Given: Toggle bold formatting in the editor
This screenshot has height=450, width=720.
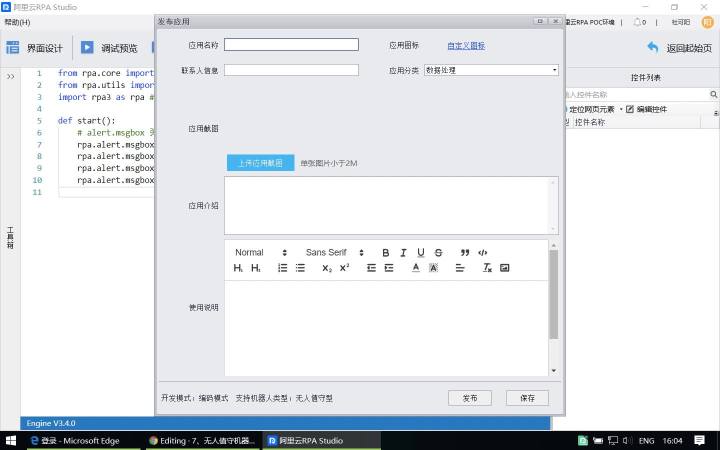Looking at the screenshot, I should coord(386,253).
